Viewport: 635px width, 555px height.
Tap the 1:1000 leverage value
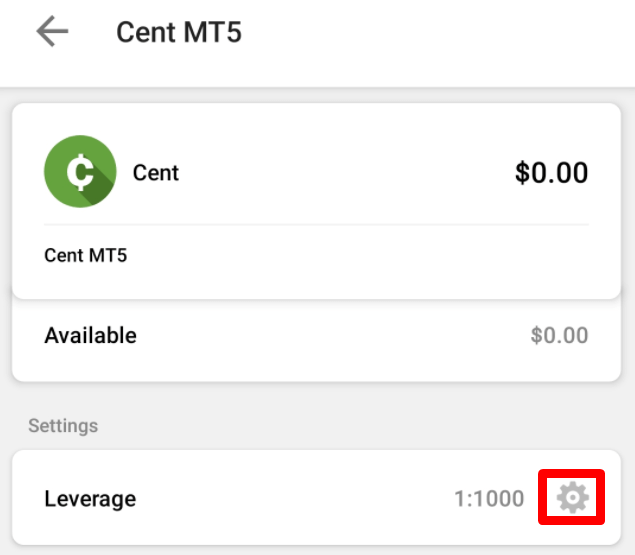tap(489, 498)
